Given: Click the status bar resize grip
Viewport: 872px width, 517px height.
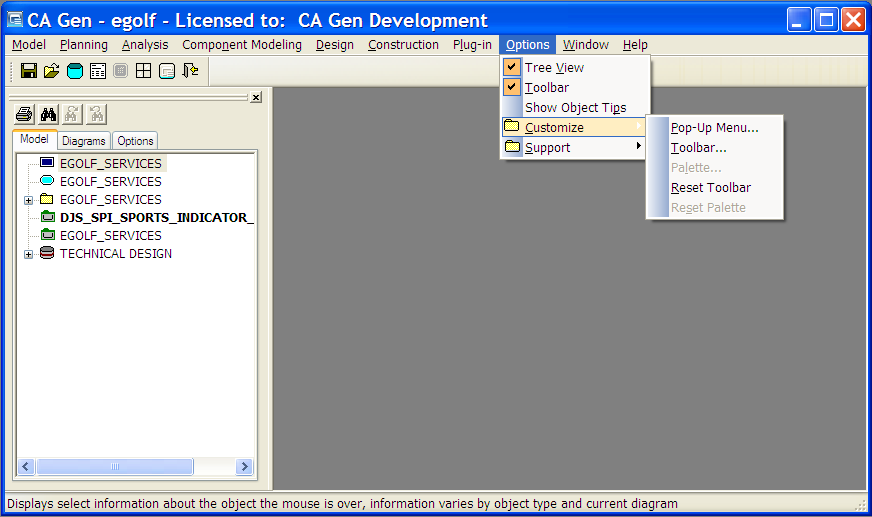Looking at the screenshot, I should coord(861,504).
